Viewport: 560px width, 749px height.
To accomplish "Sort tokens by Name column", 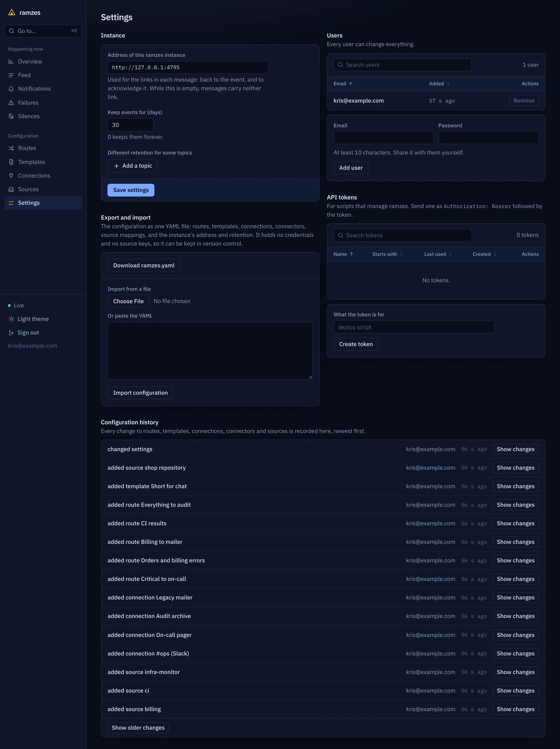I will [x=343, y=254].
